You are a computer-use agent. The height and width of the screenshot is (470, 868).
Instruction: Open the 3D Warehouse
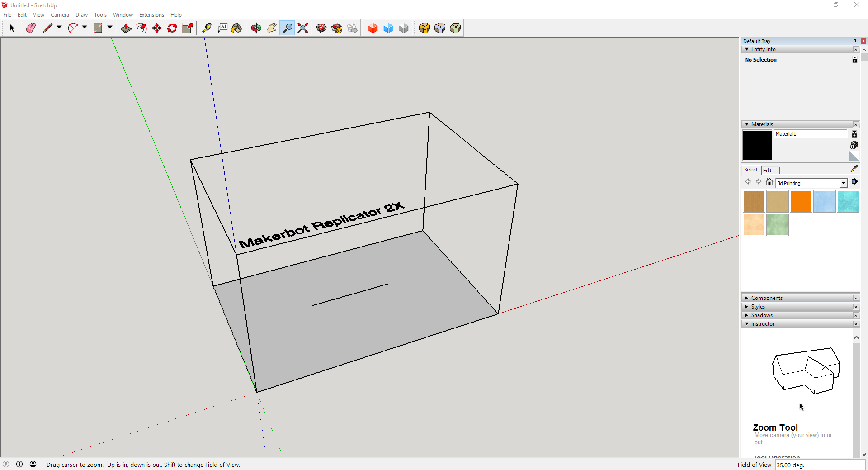[321, 28]
